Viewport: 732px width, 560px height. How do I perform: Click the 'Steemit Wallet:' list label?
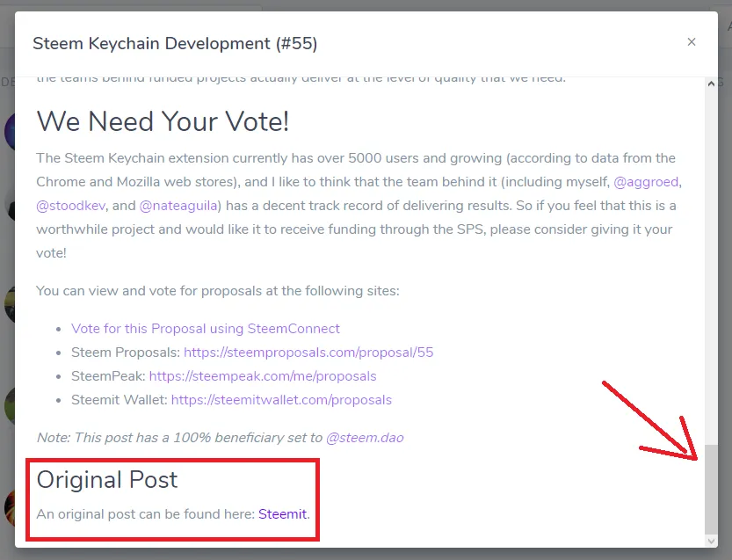(x=119, y=400)
